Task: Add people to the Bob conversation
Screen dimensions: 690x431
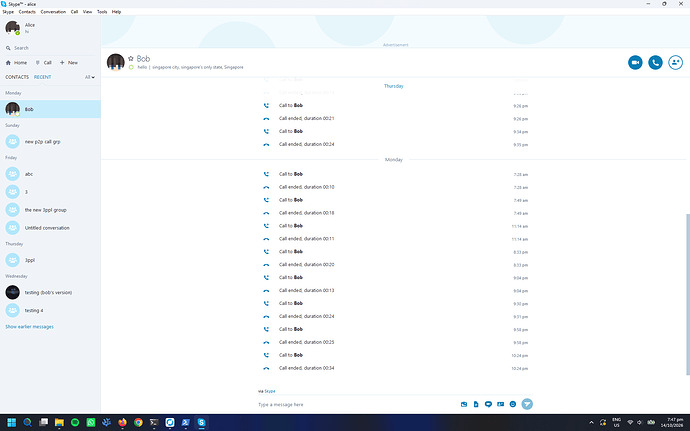Action: point(675,63)
